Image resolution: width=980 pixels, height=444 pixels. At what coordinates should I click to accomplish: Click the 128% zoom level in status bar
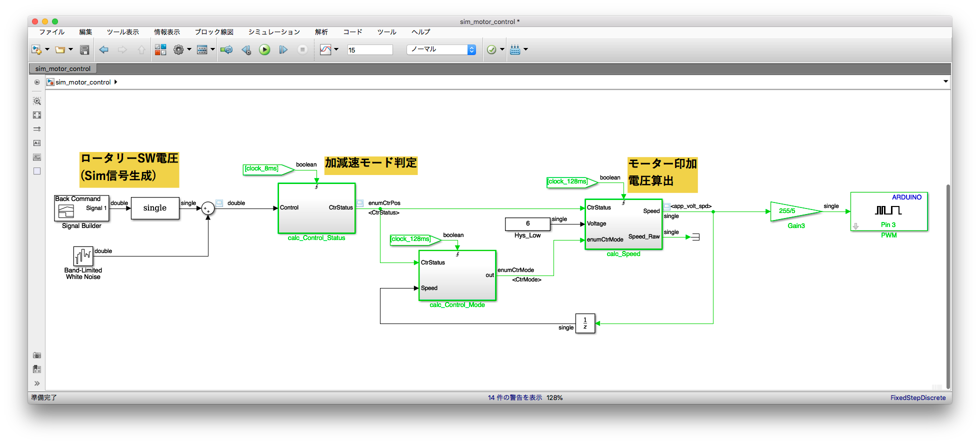click(554, 397)
